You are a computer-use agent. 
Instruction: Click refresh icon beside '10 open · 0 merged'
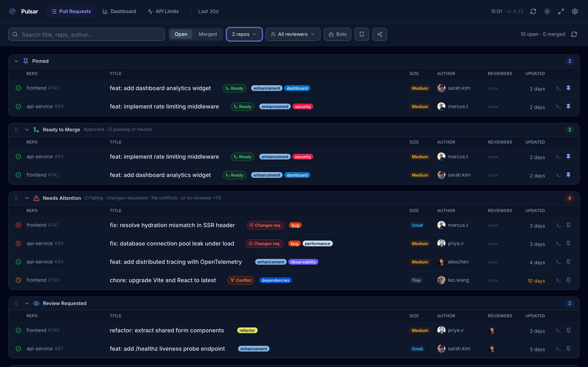574,34
